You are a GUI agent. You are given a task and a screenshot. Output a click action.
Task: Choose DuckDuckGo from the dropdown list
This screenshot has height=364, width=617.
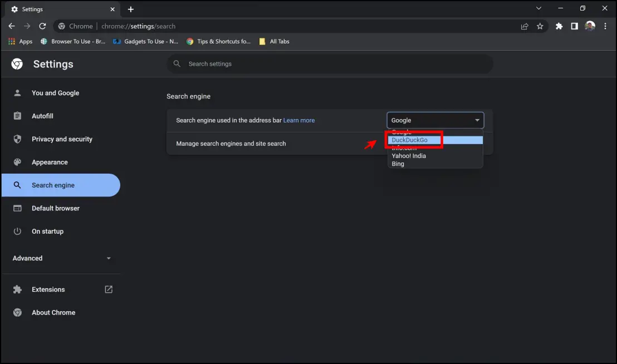pos(435,140)
